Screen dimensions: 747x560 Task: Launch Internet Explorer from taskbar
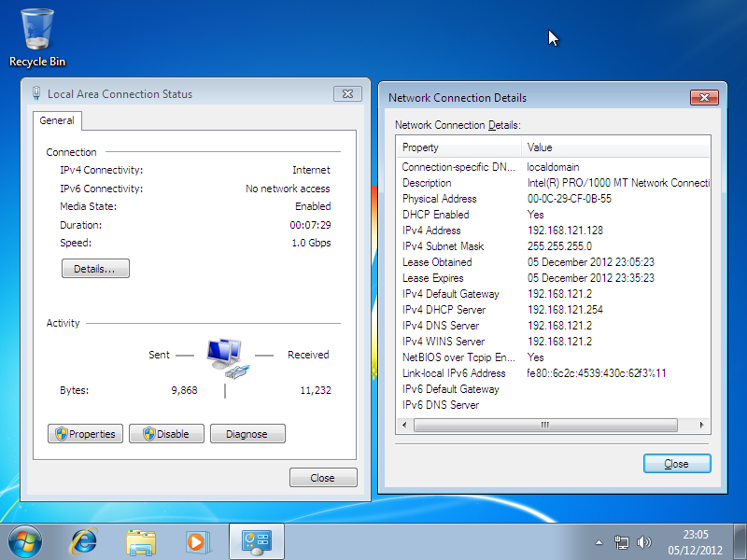(x=85, y=540)
